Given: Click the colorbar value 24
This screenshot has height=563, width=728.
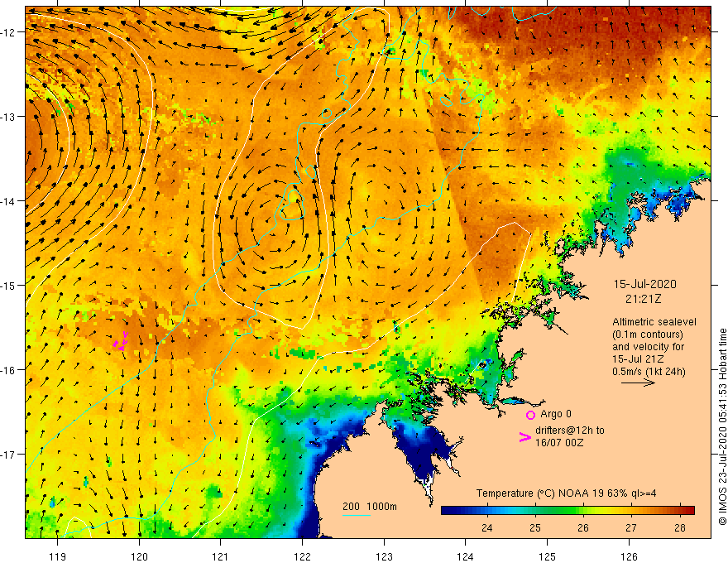Looking at the screenshot, I should [x=486, y=528].
